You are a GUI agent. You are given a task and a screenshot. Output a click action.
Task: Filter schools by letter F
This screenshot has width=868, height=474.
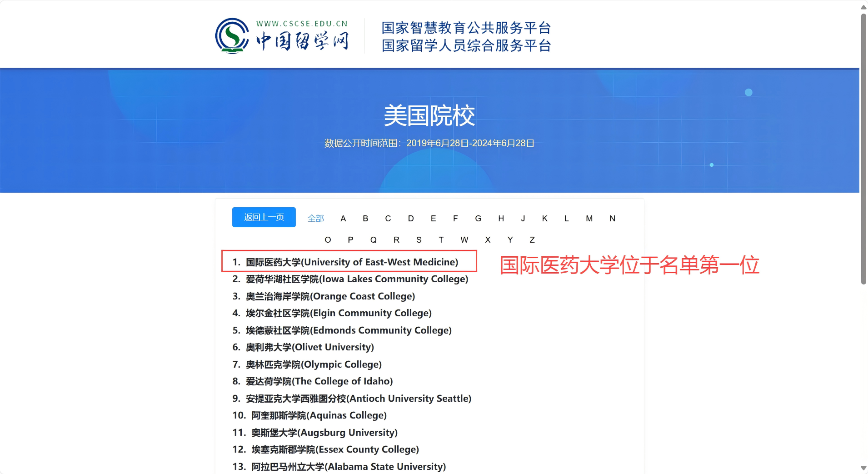click(x=455, y=219)
